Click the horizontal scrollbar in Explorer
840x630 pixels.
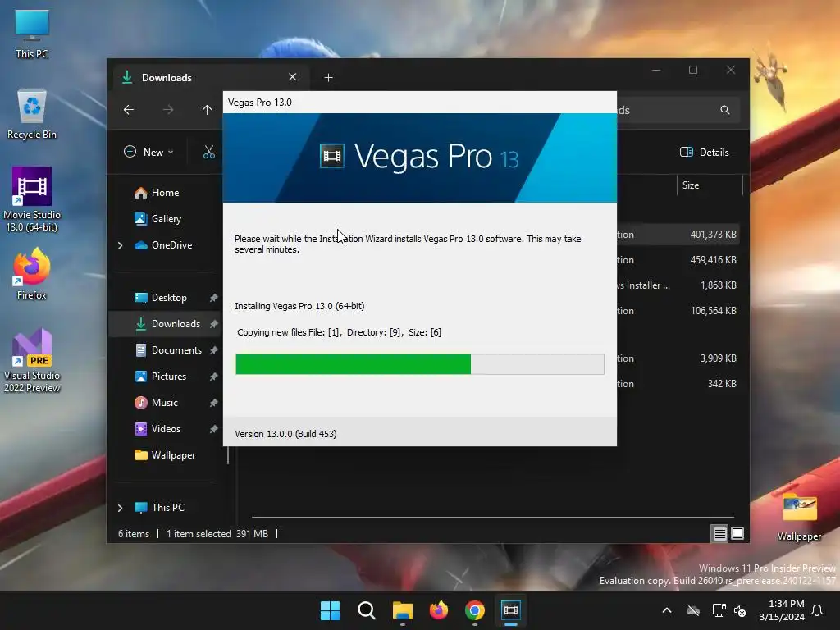coord(492,518)
